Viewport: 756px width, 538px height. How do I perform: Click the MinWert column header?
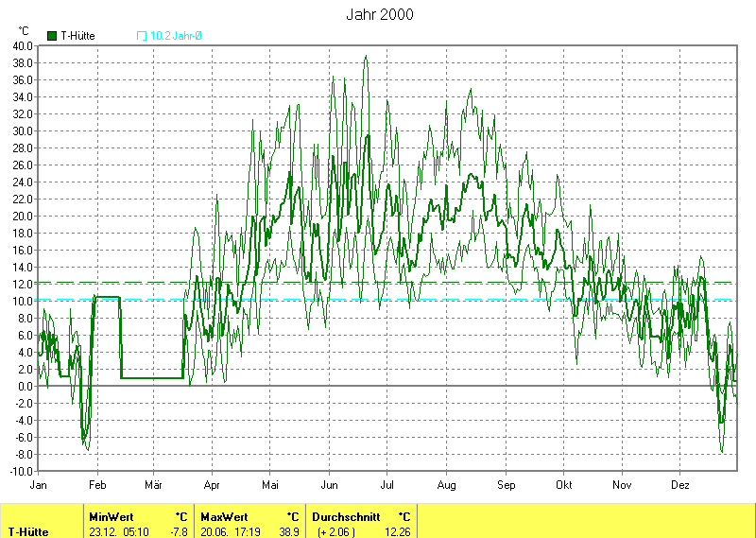tap(111, 516)
